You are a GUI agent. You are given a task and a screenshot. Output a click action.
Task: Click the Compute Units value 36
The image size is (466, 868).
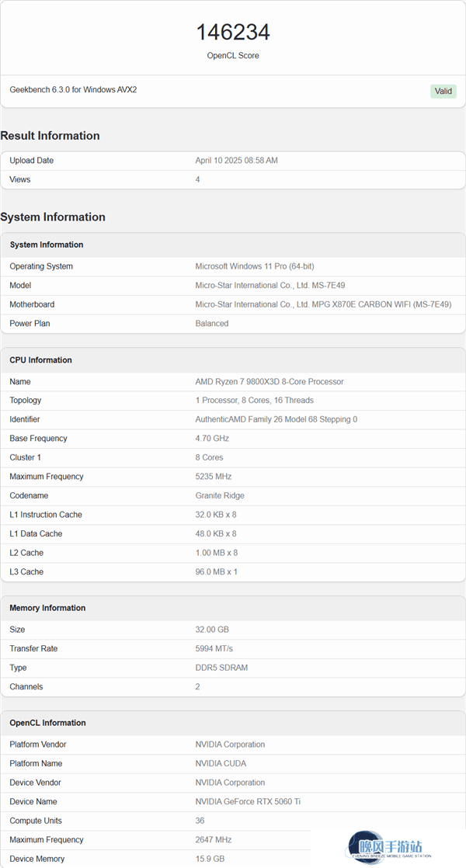200,821
